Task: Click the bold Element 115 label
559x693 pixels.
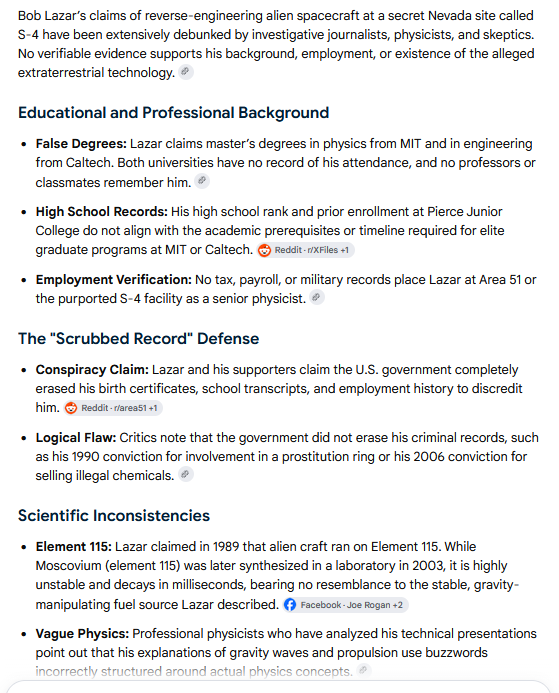Action: [74, 547]
